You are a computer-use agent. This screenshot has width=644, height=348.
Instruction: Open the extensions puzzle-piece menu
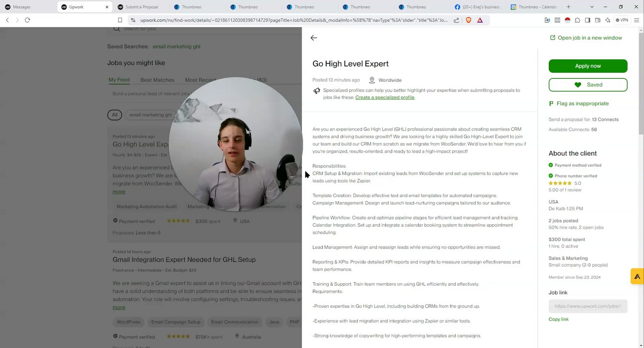(577, 20)
